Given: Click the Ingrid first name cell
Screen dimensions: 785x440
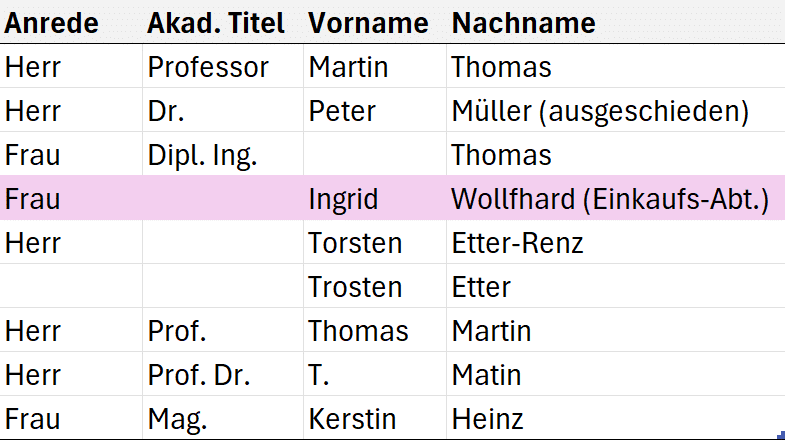Looking at the screenshot, I should pyautogui.click(x=374, y=199).
